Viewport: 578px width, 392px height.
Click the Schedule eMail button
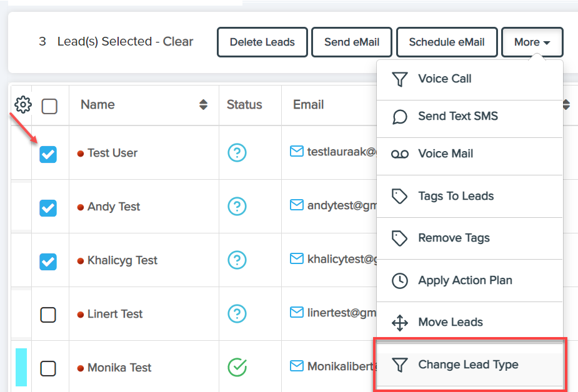click(447, 42)
